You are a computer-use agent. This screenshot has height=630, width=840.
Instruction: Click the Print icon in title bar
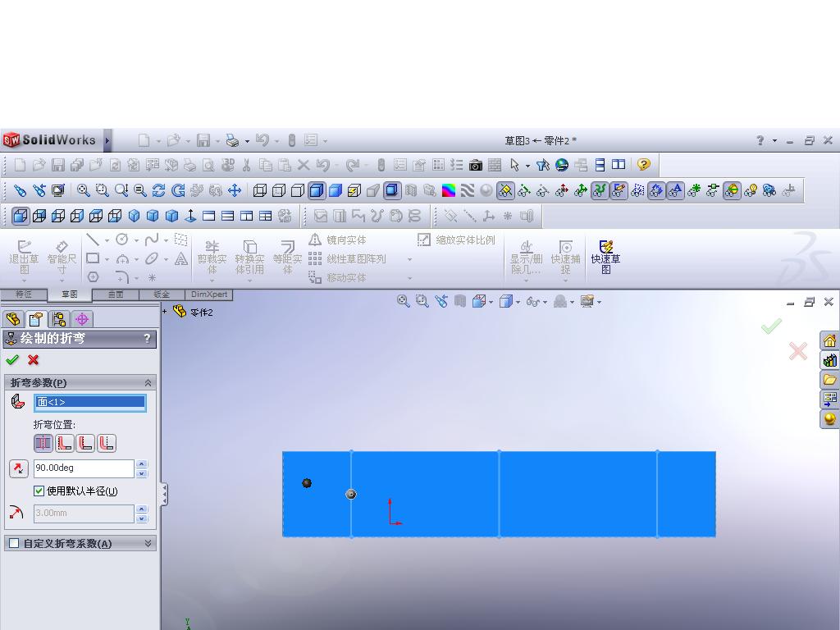(232, 140)
